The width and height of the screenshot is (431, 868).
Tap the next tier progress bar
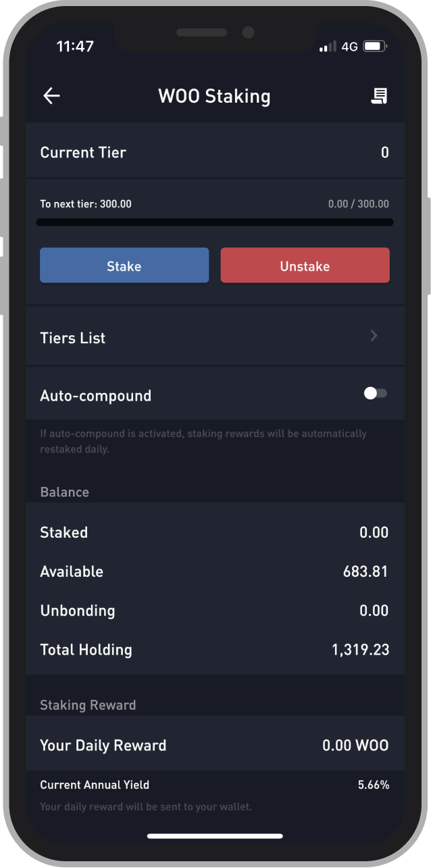(215, 222)
